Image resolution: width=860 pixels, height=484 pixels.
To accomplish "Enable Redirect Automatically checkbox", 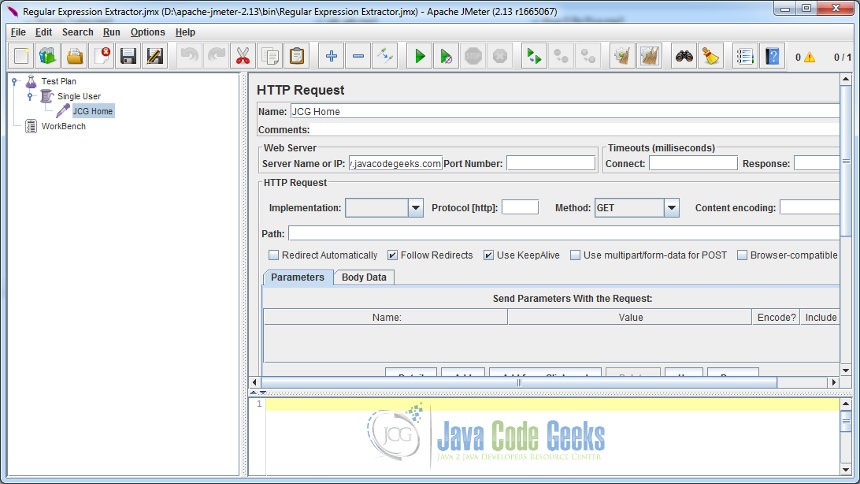I will coord(273,255).
